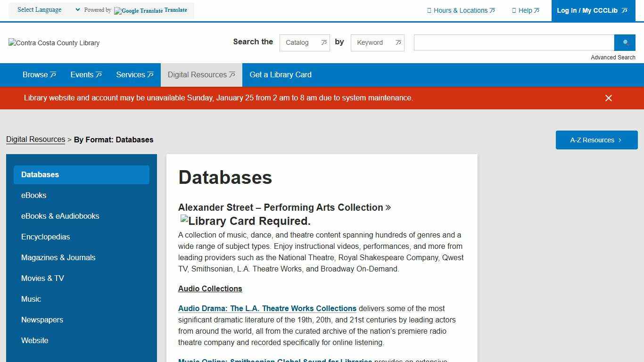
Task: Open the Catalog search-target dropdown
Action: point(305,42)
